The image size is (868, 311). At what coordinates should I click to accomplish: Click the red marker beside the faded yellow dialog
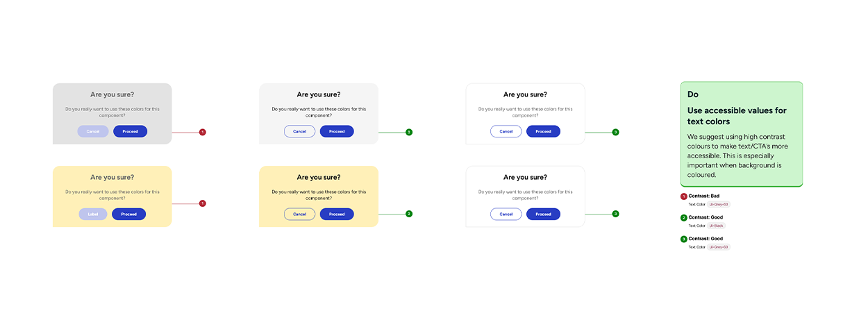(203, 203)
